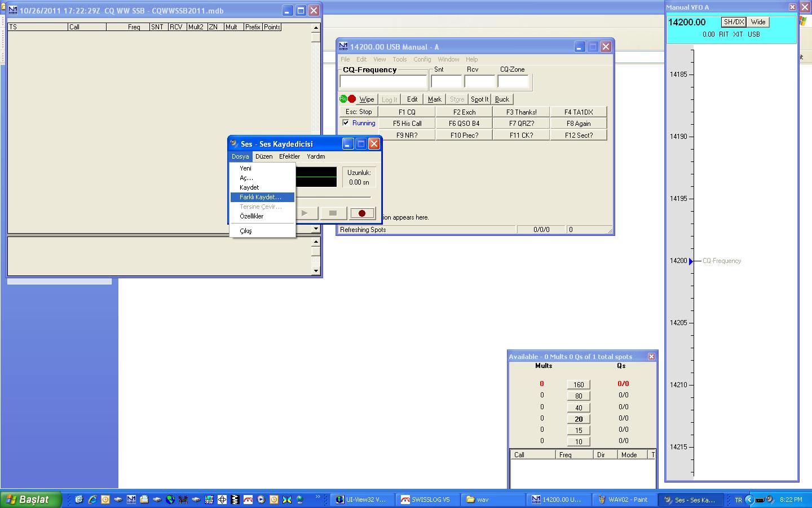The width and height of the screenshot is (812, 508).
Task: Click the red dot icon beside Wipe
Action: pyautogui.click(x=352, y=99)
